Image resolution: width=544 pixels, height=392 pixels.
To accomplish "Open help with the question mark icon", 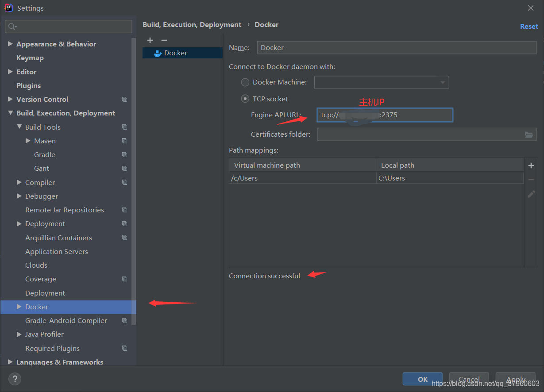I will pyautogui.click(x=15, y=379).
